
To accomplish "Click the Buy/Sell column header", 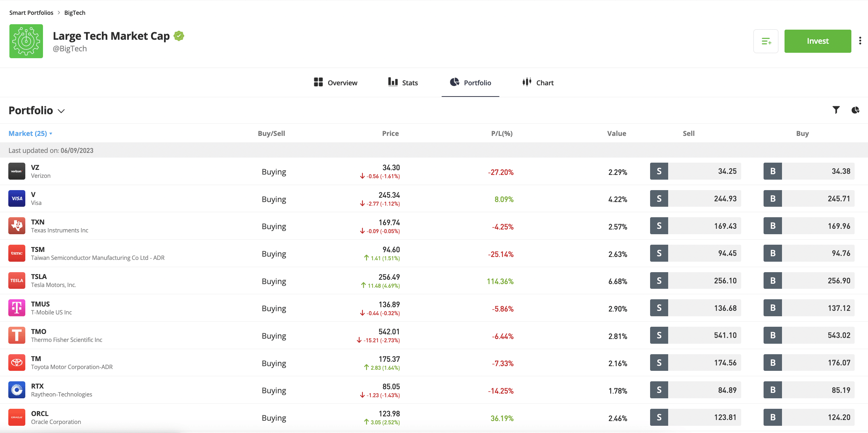I will 271,133.
